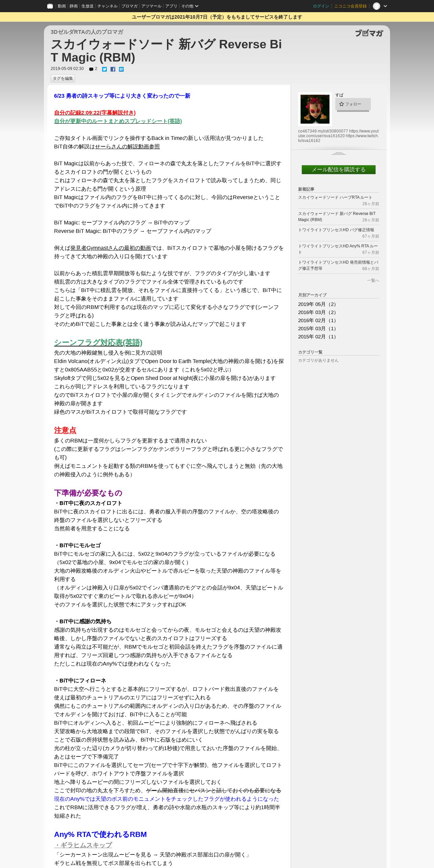Open recent article 新バグ Reverse BiT Magic
The image size is (434, 868).
pos(337,217)
